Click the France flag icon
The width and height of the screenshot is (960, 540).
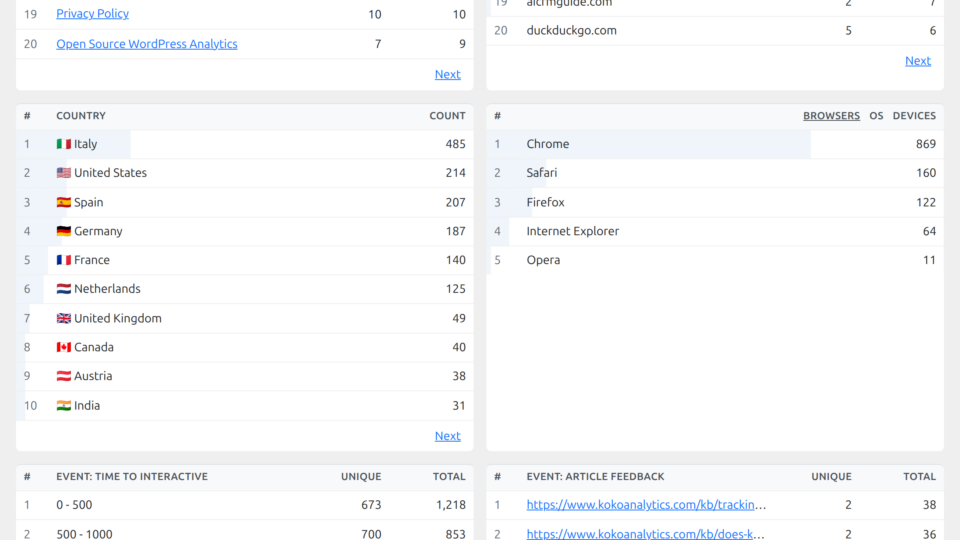[x=64, y=260]
